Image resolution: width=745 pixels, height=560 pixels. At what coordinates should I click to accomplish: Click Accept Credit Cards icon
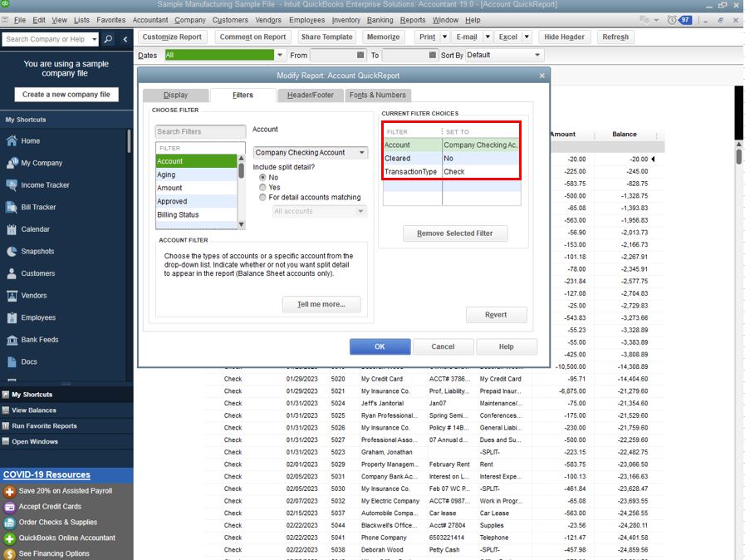[x=9, y=507]
